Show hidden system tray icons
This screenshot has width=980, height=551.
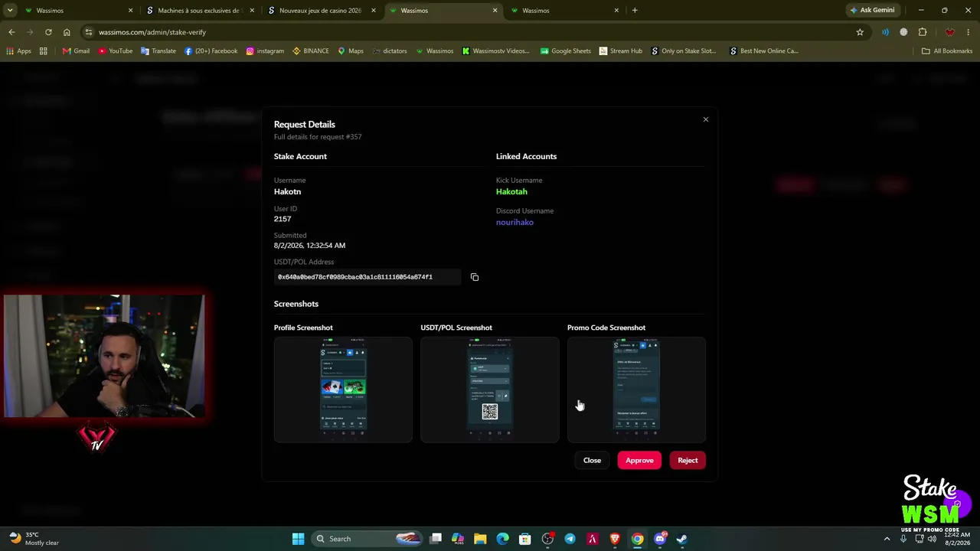tap(887, 539)
